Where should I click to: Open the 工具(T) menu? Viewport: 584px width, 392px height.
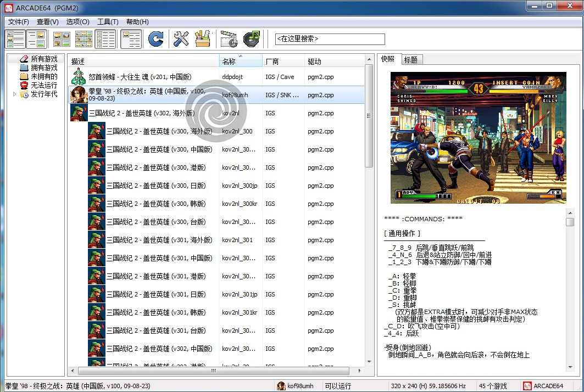click(x=108, y=21)
